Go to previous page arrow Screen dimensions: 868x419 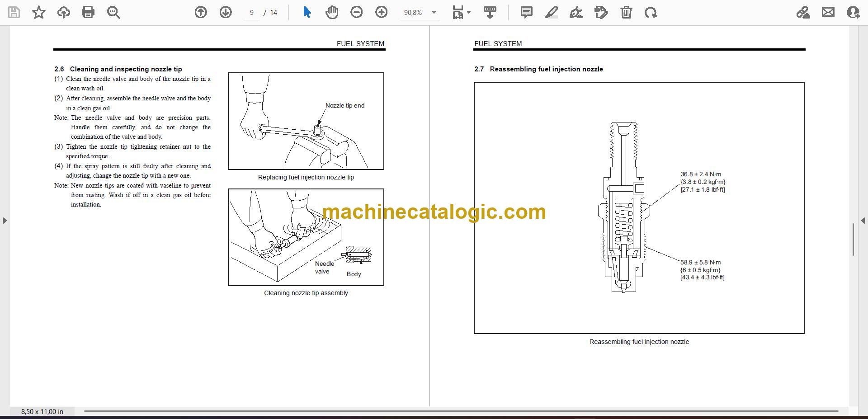point(201,12)
